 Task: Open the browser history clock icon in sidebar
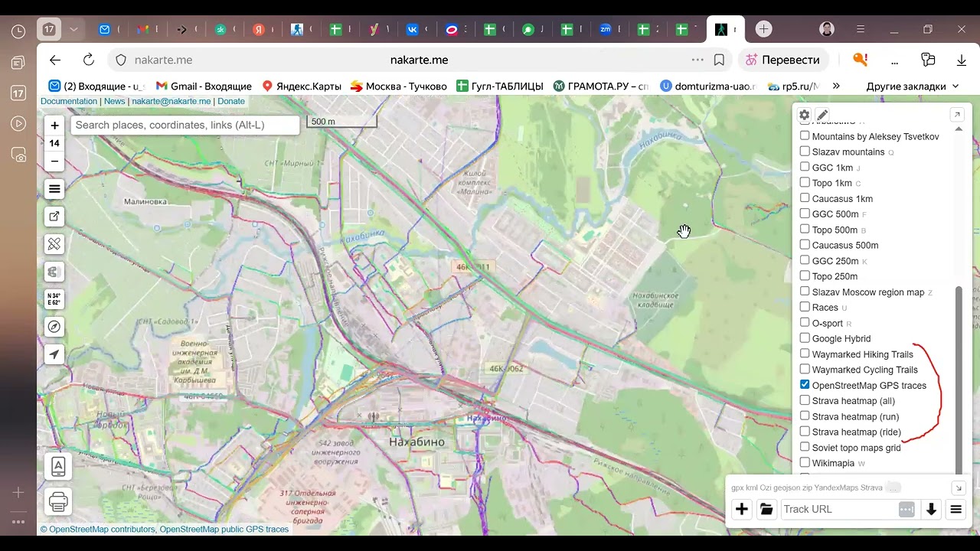pyautogui.click(x=18, y=31)
